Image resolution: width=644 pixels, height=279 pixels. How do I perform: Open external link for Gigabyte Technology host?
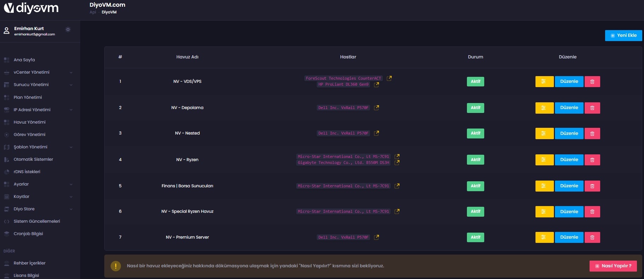pos(397,163)
